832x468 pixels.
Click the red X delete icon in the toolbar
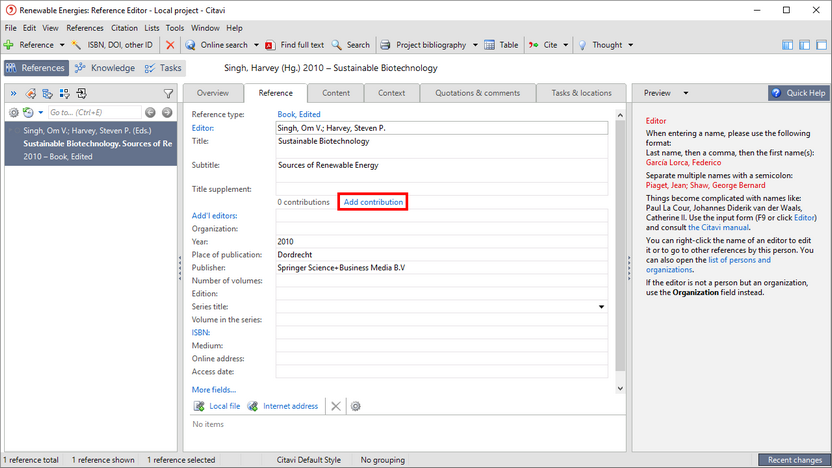pos(170,45)
